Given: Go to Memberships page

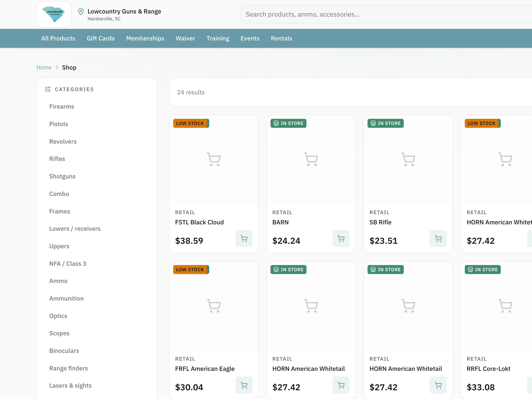Looking at the screenshot, I should click(x=145, y=39).
